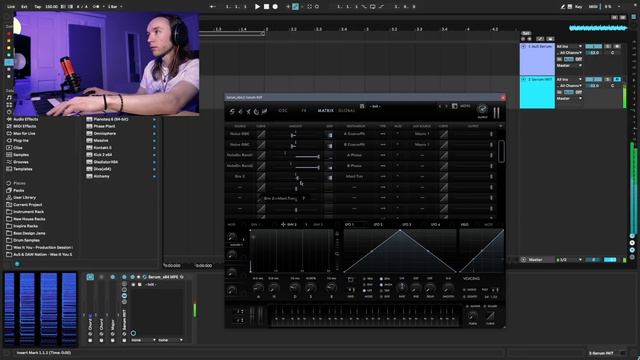Open the 1 Bar quantization dropdown
Screen dimensions: 640x360
(115, 7)
